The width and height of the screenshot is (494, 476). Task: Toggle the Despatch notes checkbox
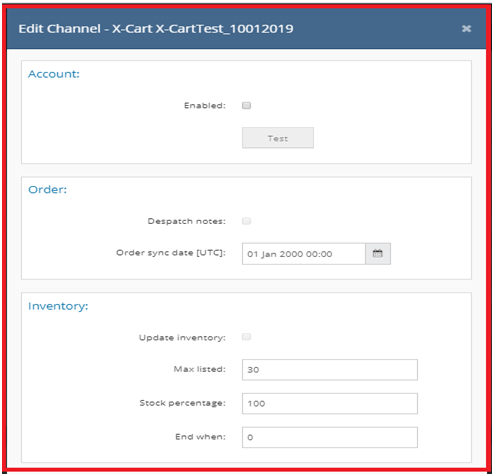click(246, 221)
